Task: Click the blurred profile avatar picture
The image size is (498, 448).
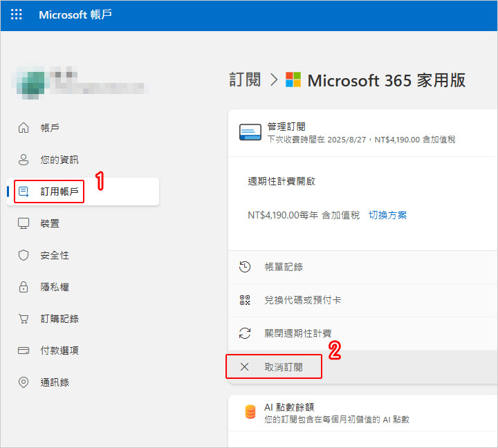Action: (x=30, y=82)
